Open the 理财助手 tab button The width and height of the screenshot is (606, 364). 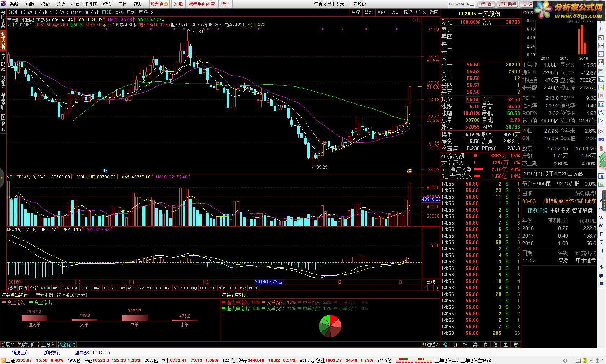(x=508, y=4)
